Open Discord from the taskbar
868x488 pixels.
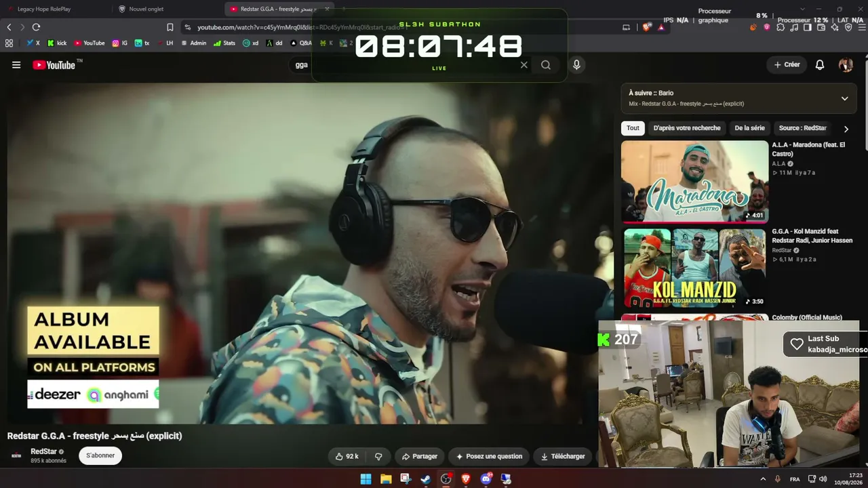pos(486,479)
